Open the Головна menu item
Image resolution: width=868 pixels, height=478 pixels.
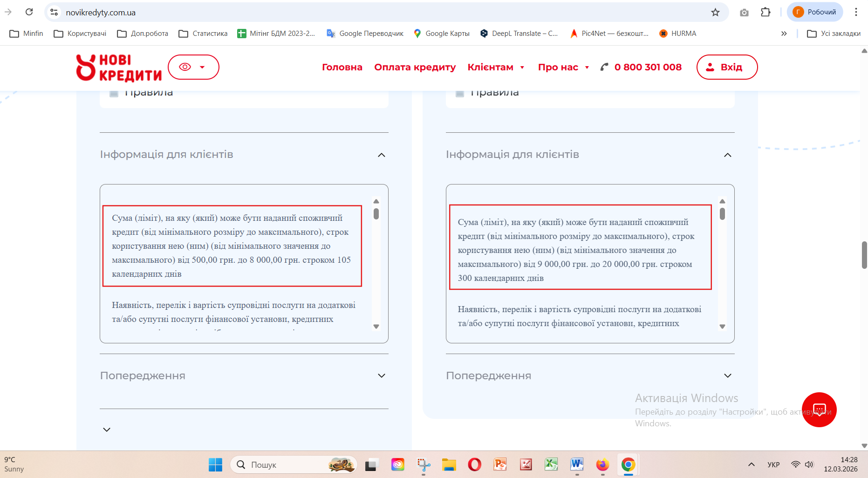pos(342,67)
